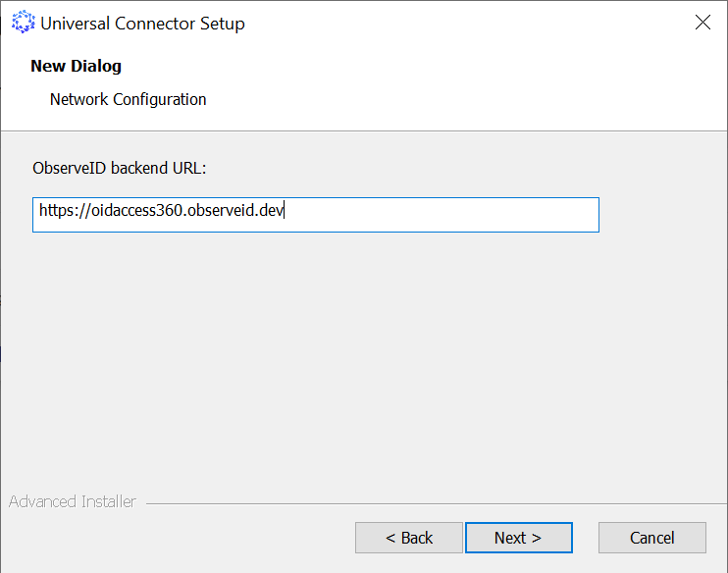728x573 pixels.
Task: Click the "ObserveID backend URL:" label
Action: 120,168
